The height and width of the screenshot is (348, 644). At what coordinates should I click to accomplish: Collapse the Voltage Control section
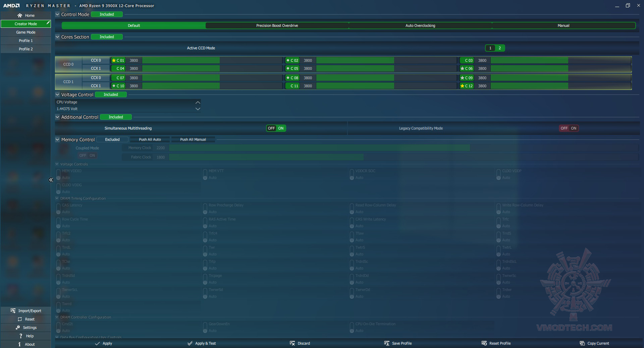57,95
